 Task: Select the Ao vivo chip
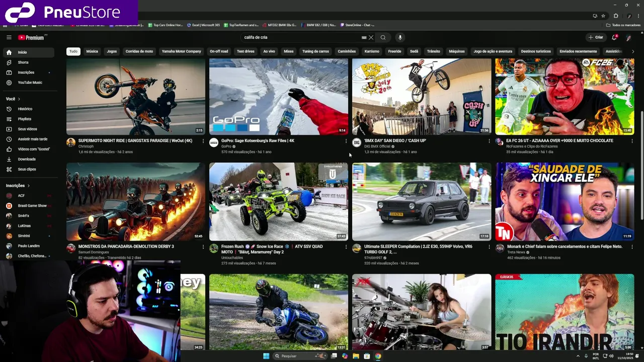[x=269, y=51]
